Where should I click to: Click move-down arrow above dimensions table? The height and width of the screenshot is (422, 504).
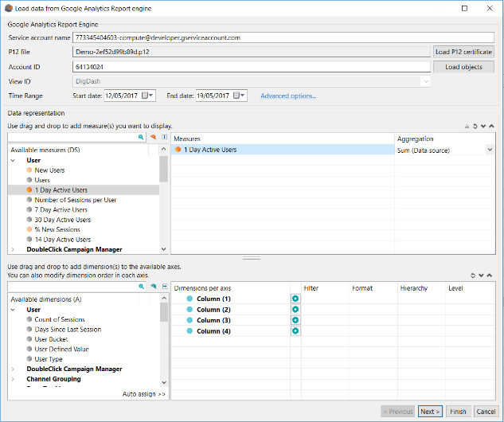[481, 275]
